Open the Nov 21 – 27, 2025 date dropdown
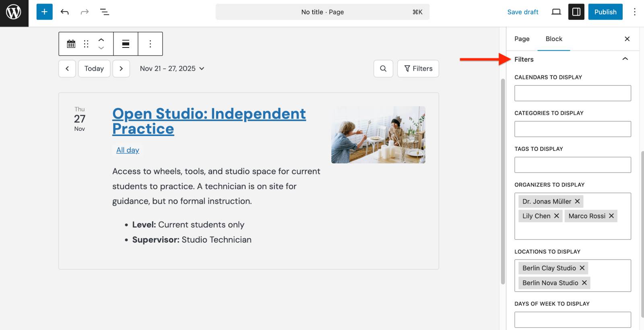This screenshot has width=644, height=330. (x=172, y=69)
